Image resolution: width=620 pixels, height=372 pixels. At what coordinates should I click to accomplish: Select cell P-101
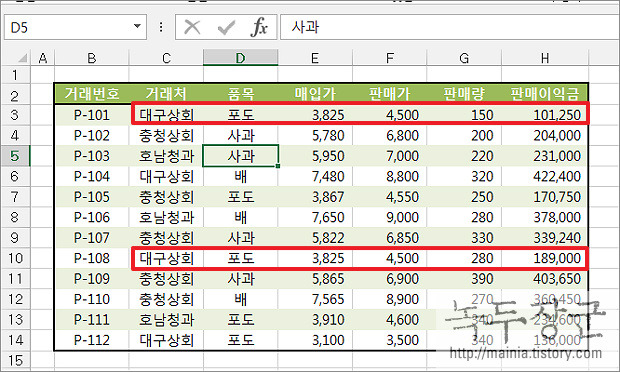[x=92, y=115]
